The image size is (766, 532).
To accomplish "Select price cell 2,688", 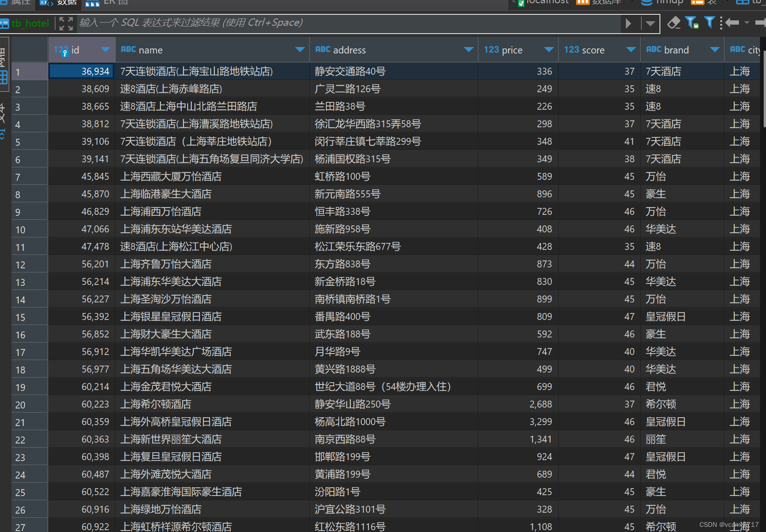I will click(518, 404).
